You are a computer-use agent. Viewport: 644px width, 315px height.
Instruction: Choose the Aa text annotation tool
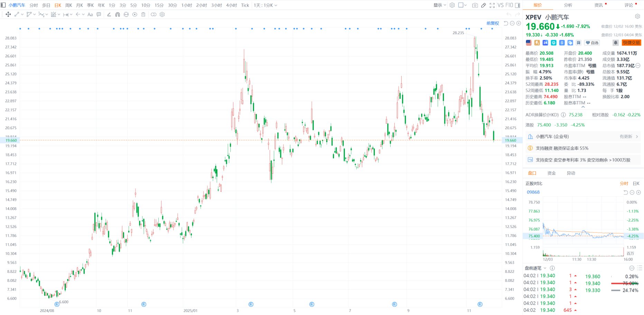tap(90, 15)
